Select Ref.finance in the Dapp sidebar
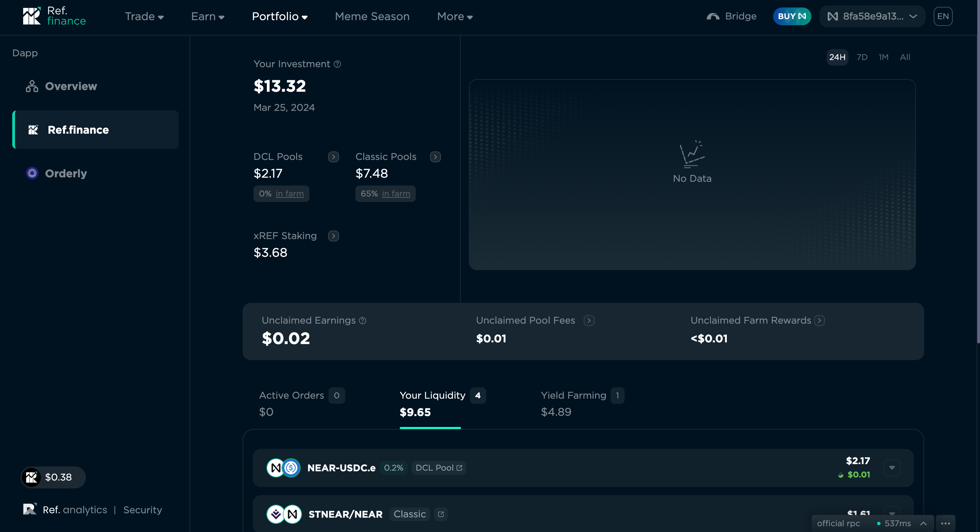This screenshot has width=980, height=532. coord(95,130)
